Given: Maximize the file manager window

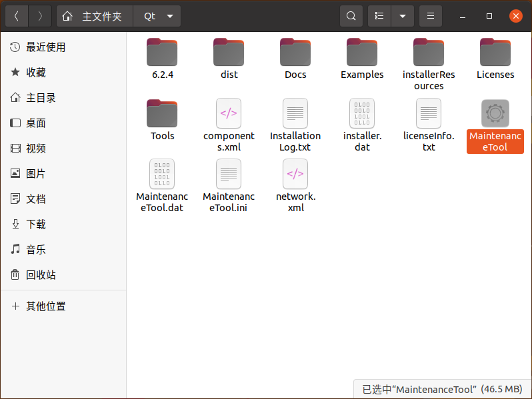Looking at the screenshot, I should (x=489, y=16).
